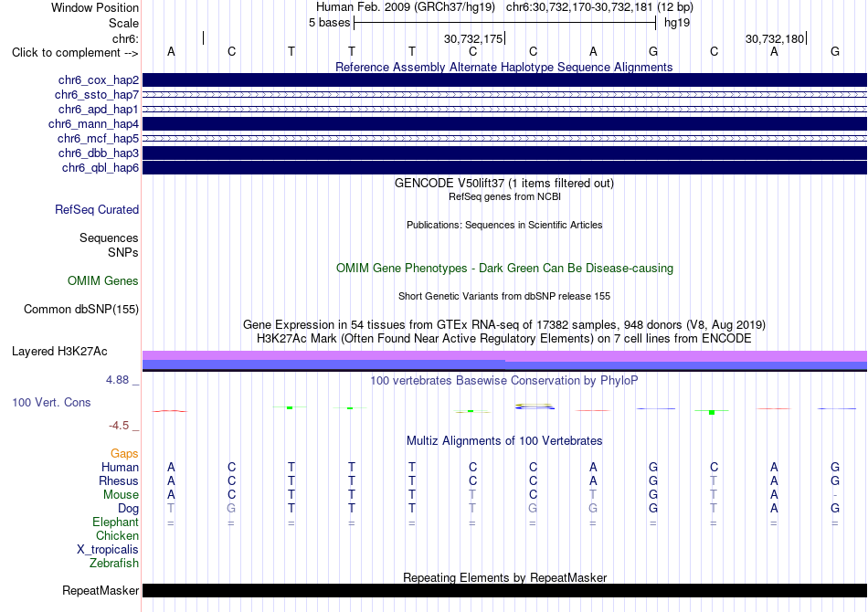This screenshot has height=612, width=868.
Task: Click the OMIM Gene Phenotypes track title
Action: tap(505, 269)
